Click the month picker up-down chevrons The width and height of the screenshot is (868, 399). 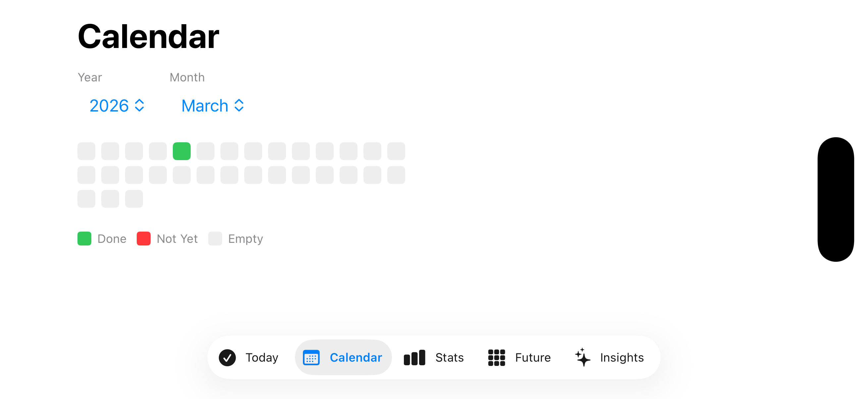[239, 106]
